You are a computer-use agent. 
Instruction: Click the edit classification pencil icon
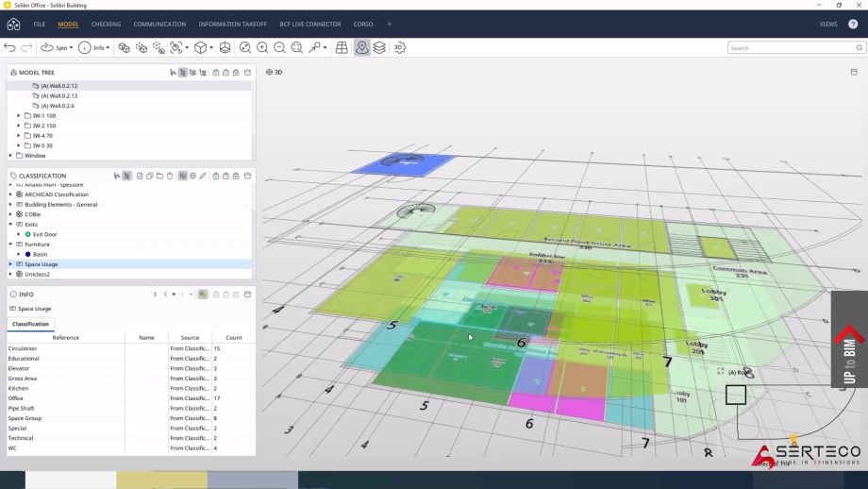203,176
